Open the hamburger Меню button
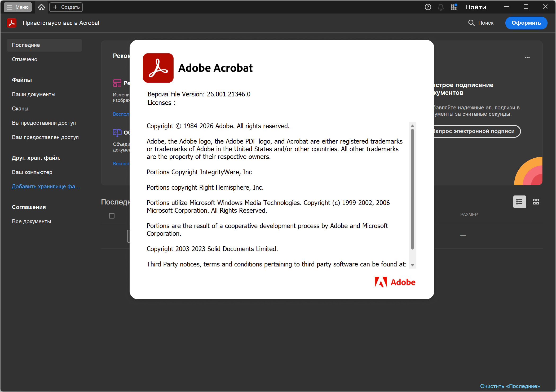 click(x=17, y=7)
